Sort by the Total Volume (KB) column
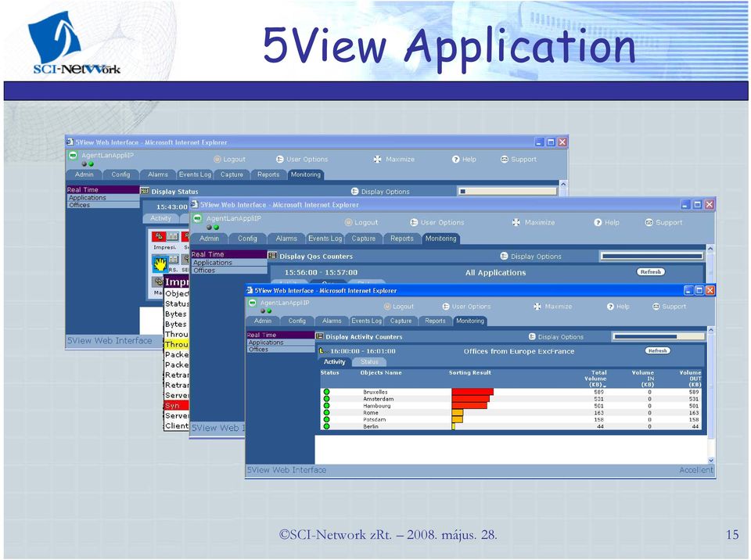The width and height of the screenshot is (751, 560). [x=595, y=379]
